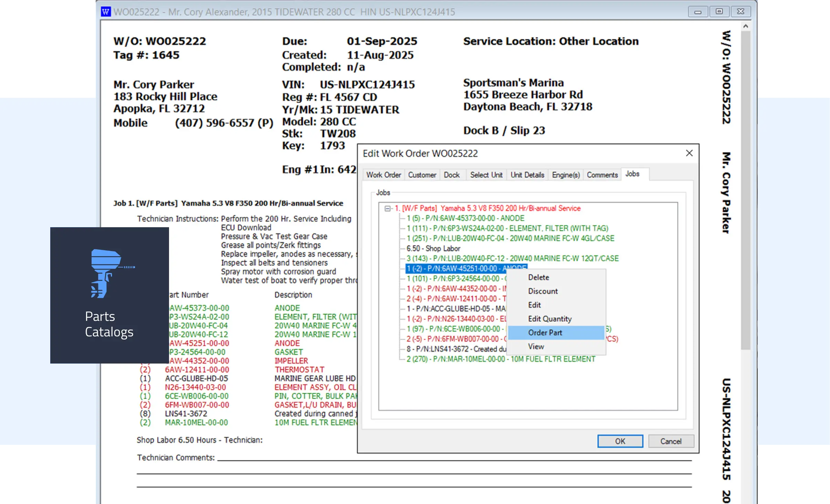Choose Order Part from the context menu
The image size is (830, 504).
coord(545,332)
